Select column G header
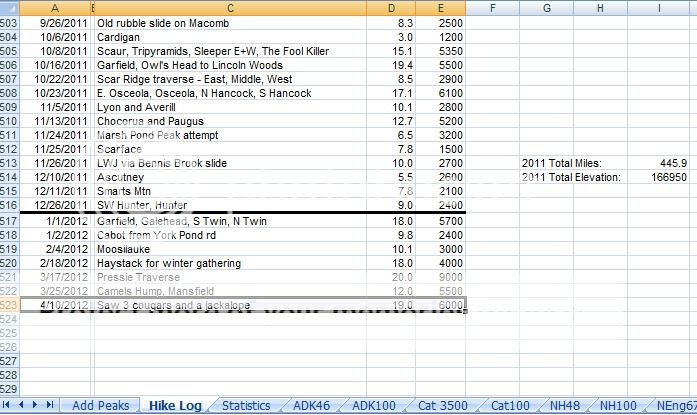697x415 pixels. point(547,8)
